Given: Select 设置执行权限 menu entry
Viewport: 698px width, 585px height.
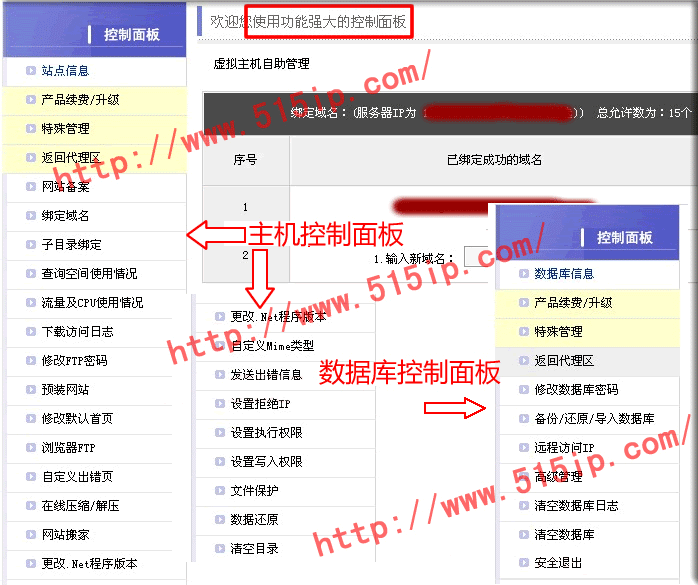Looking at the screenshot, I should pos(266,433).
